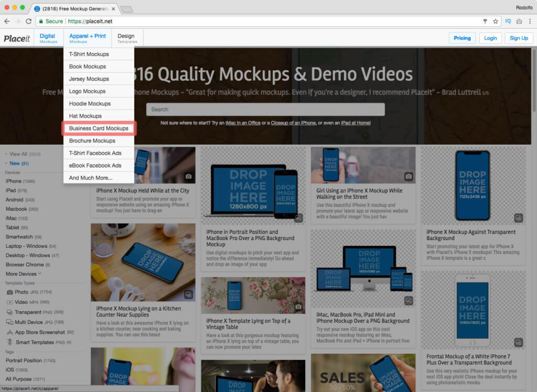The image size is (537, 392).
Task: Open Business Card Mockups
Action: pos(99,128)
